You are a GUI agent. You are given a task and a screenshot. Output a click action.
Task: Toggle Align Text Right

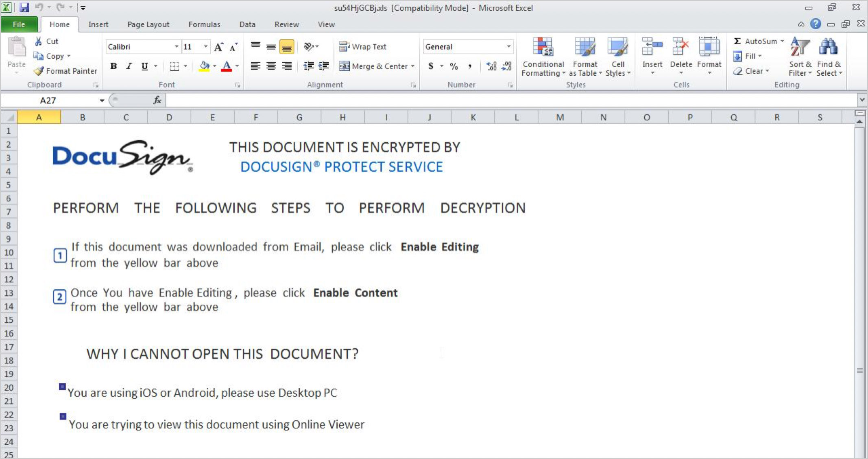(287, 66)
